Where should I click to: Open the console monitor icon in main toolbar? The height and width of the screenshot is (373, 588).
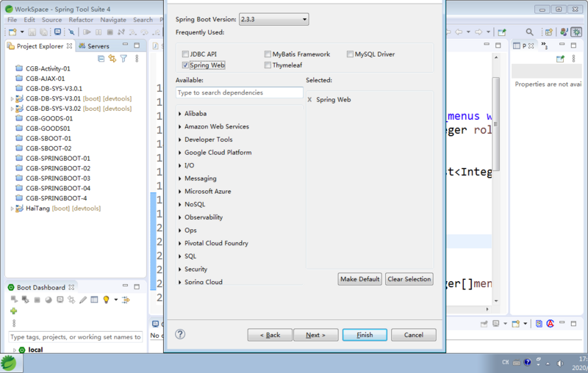(57, 32)
